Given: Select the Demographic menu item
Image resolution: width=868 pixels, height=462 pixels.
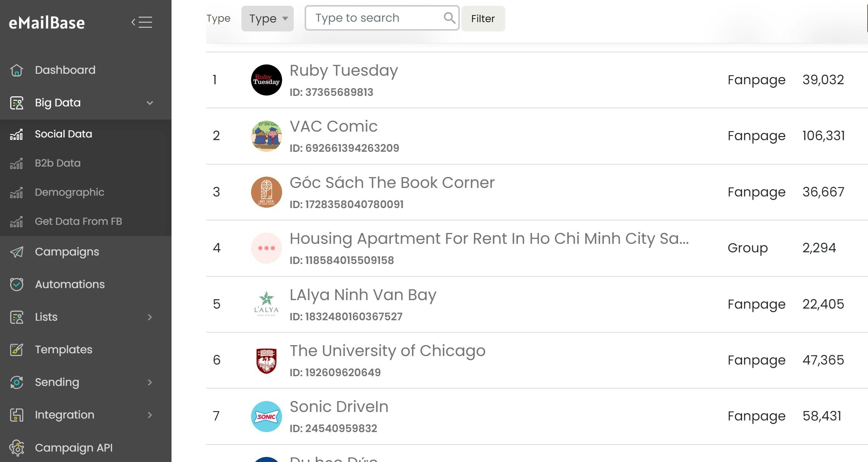Looking at the screenshot, I should point(69,192).
